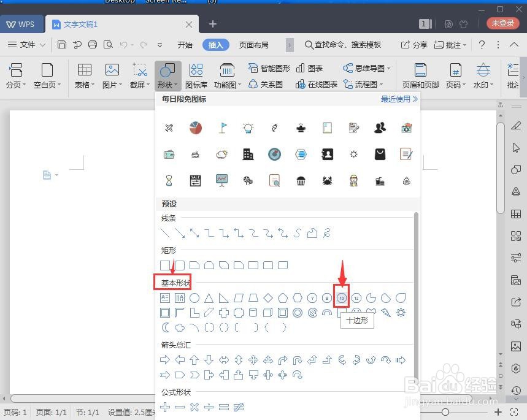Open the 图标库 icon library
The width and height of the screenshot is (527, 420).
pyautogui.click(x=196, y=76)
